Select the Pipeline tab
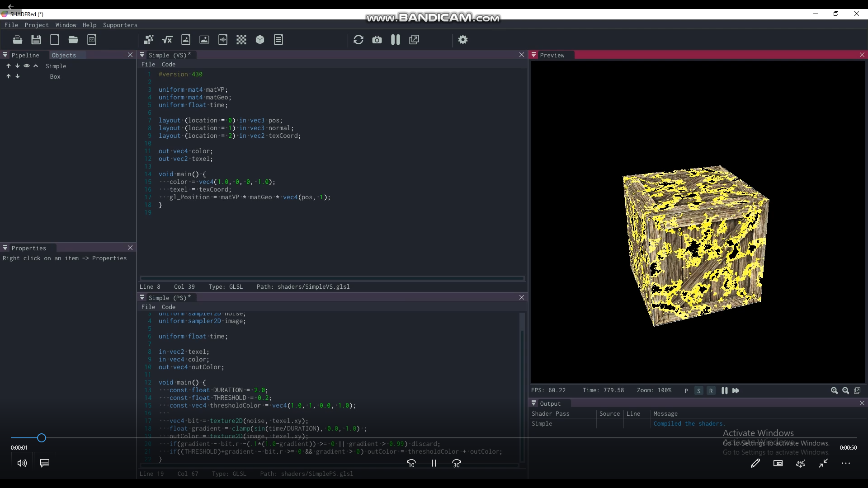The width and height of the screenshot is (868, 488). [25, 55]
